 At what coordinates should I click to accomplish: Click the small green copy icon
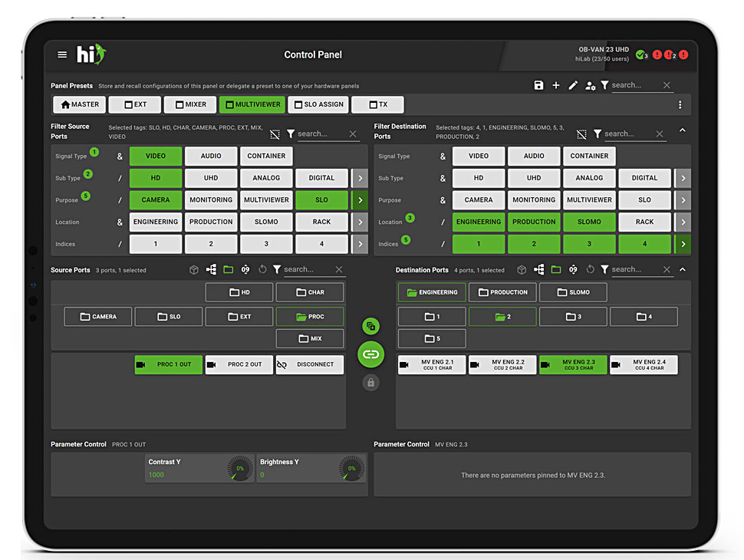(x=371, y=326)
